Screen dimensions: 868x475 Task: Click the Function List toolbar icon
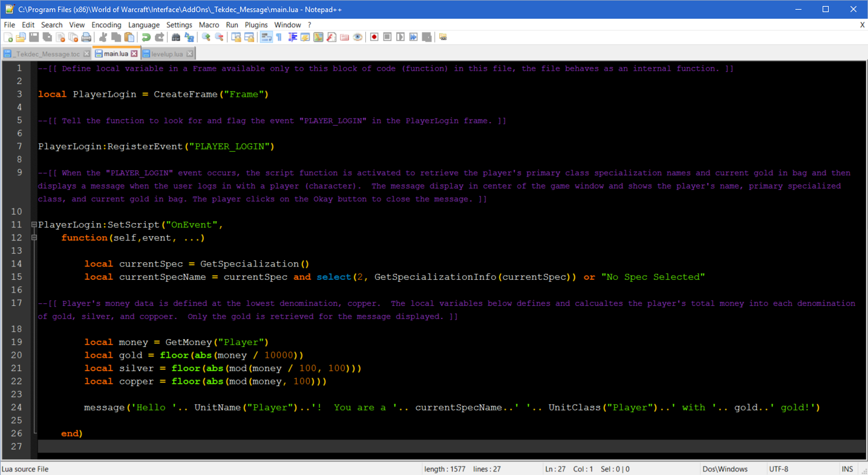(x=331, y=37)
